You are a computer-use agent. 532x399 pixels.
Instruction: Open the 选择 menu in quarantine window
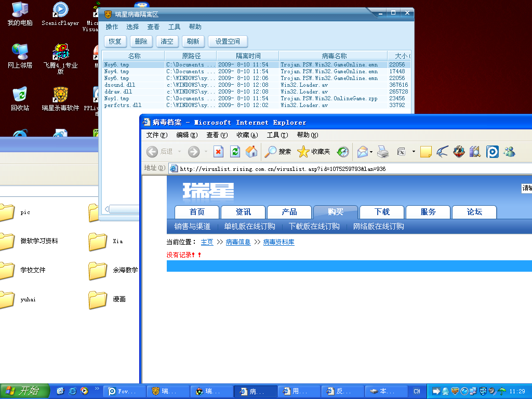tap(132, 27)
